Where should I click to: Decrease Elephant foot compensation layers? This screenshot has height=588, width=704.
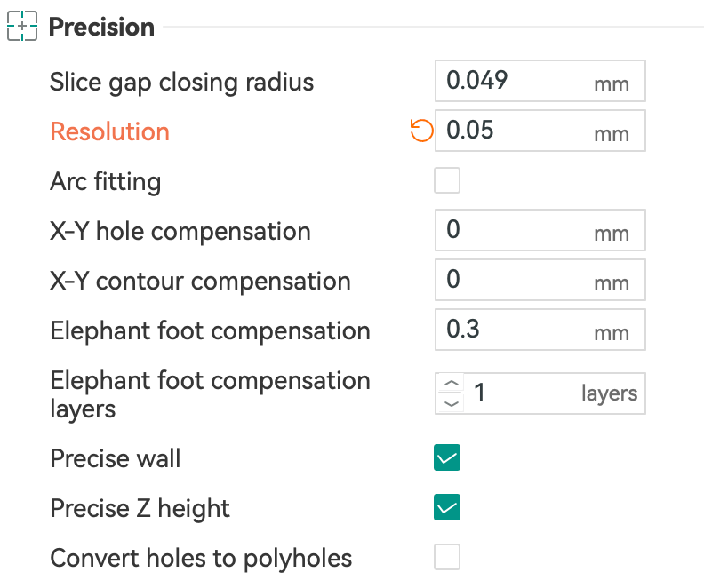coord(452,403)
